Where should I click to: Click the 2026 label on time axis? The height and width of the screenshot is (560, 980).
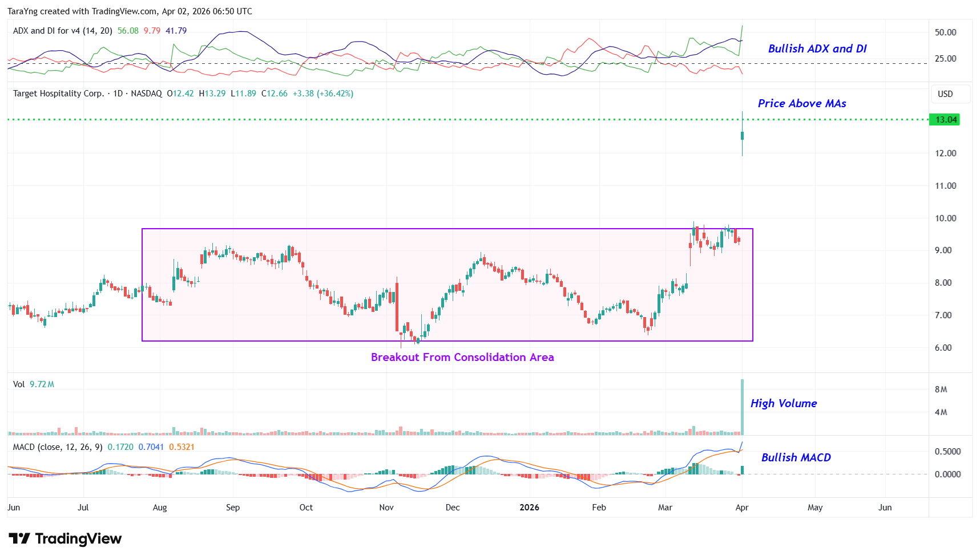tap(529, 508)
